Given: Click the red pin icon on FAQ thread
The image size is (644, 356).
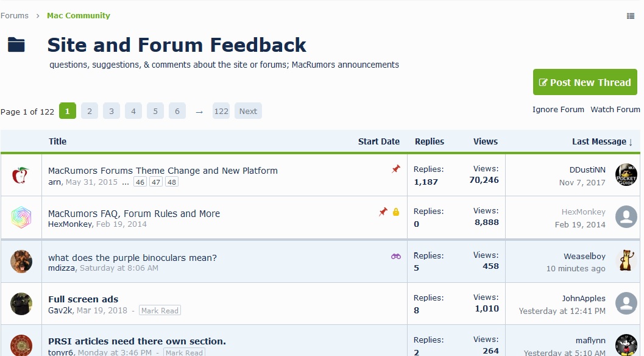Looking at the screenshot, I should click(x=383, y=212).
